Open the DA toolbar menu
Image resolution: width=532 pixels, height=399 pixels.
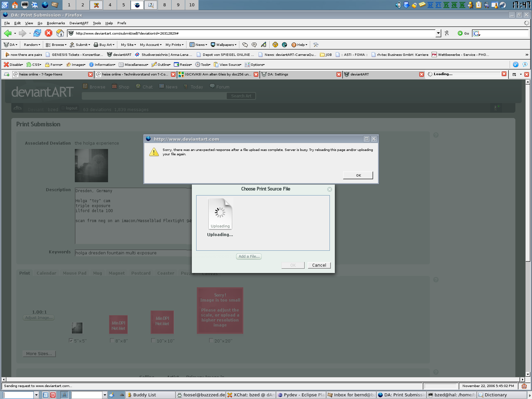(x=10, y=45)
